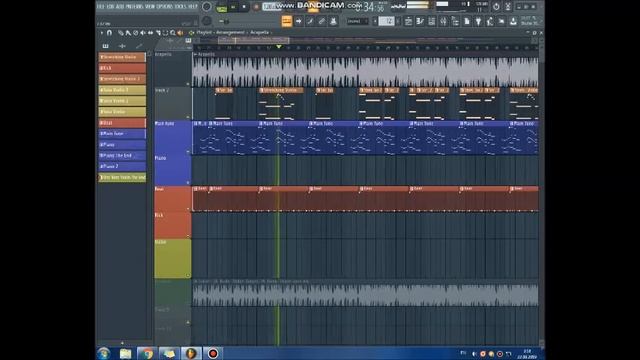Toggle the playlist magnet snap button
The width and height of the screenshot is (640, 360).
click(109, 33)
